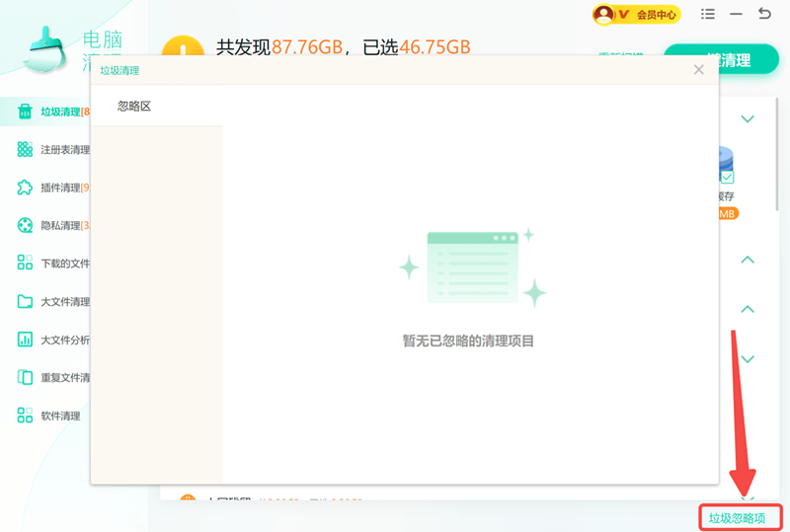The height and width of the screenshot is (532, 790).
Task: Go to 插件清理 section
Action: 65,188
